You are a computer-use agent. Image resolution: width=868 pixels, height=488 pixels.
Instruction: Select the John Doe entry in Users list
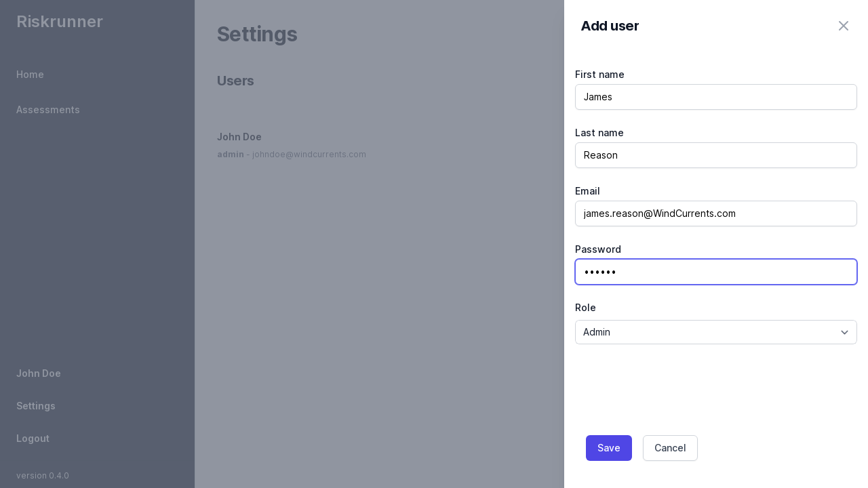(239, 137)
